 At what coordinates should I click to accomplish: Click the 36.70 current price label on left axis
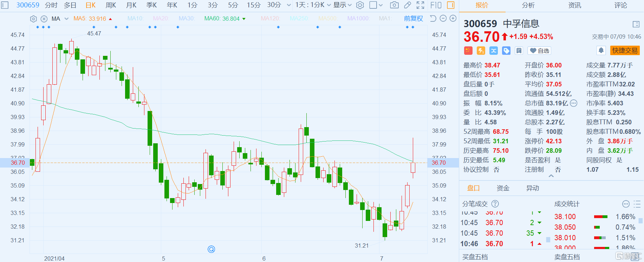[18, 163]
